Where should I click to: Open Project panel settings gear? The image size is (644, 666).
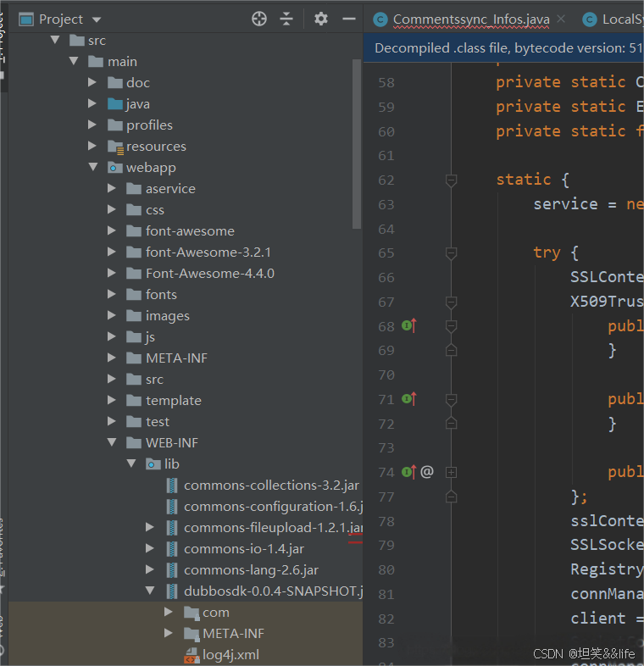click(320, 19)
